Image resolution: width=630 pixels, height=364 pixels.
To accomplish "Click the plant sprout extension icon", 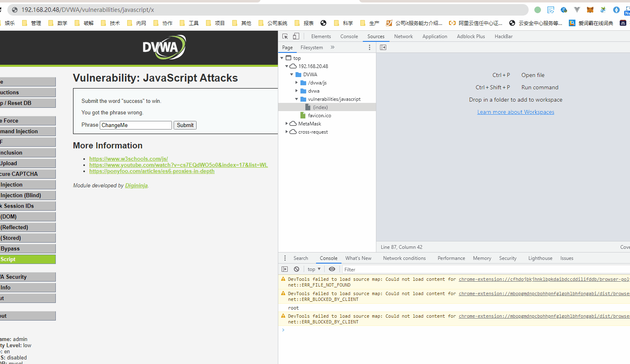I will [603, 10].
